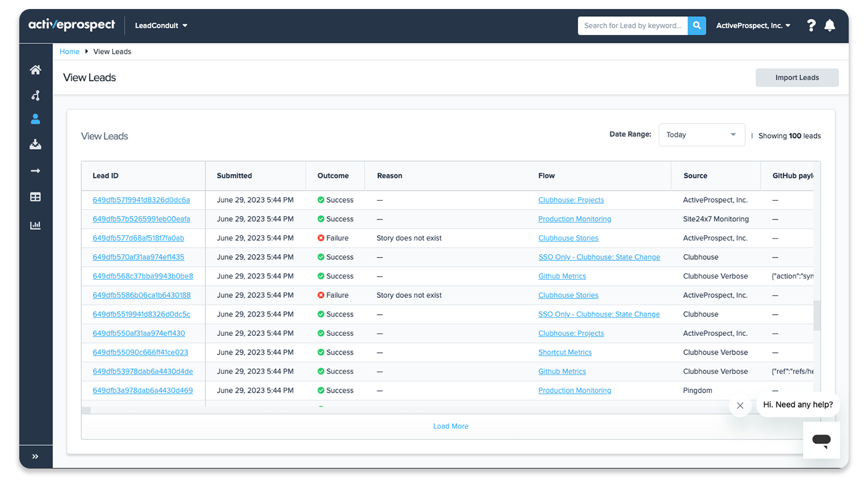868x480 pixels.
Task: Click the magnifier search button
Action: 697,25
